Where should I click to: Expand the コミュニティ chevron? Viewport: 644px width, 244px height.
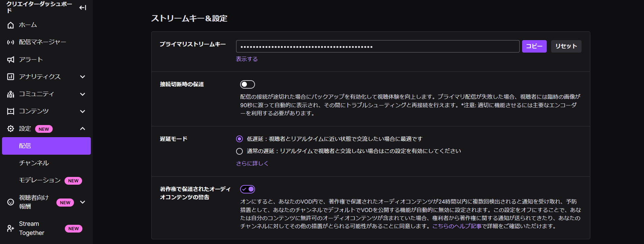(83, 94)
